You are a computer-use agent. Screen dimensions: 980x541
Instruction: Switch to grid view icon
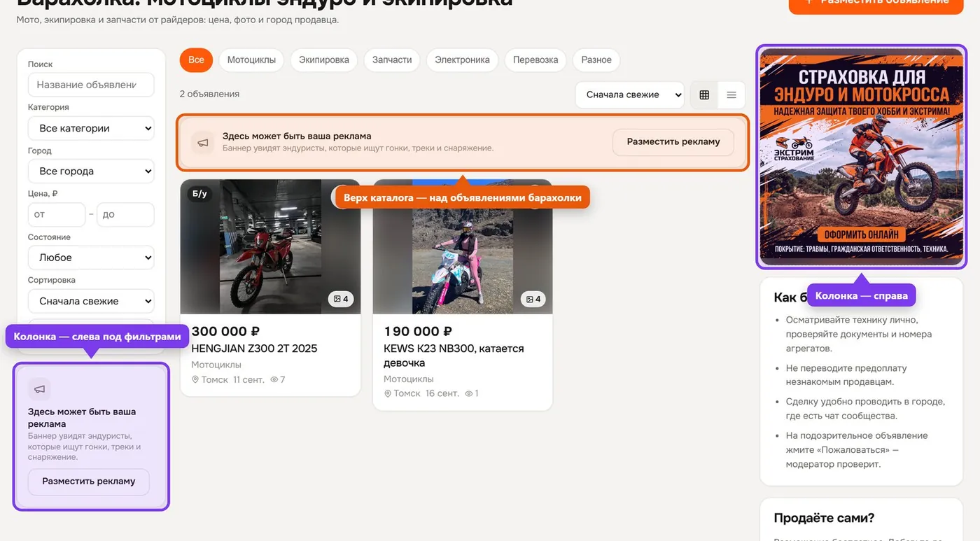(x=704, y=95)
